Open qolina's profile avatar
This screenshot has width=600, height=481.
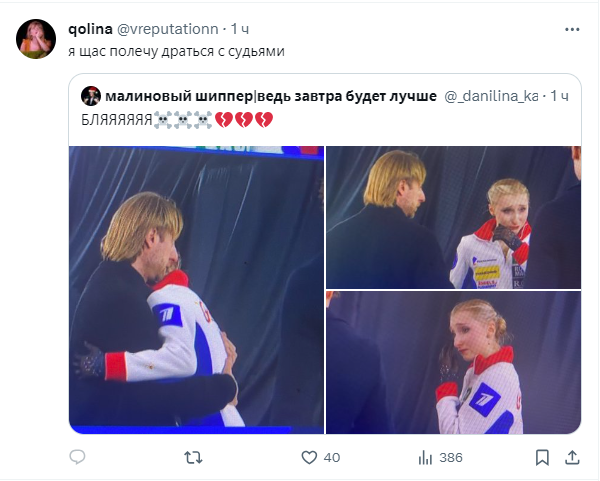(36, 37)
